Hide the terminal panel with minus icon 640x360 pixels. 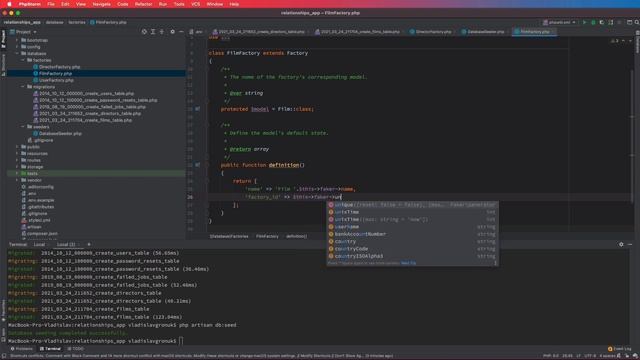point(630,244)
